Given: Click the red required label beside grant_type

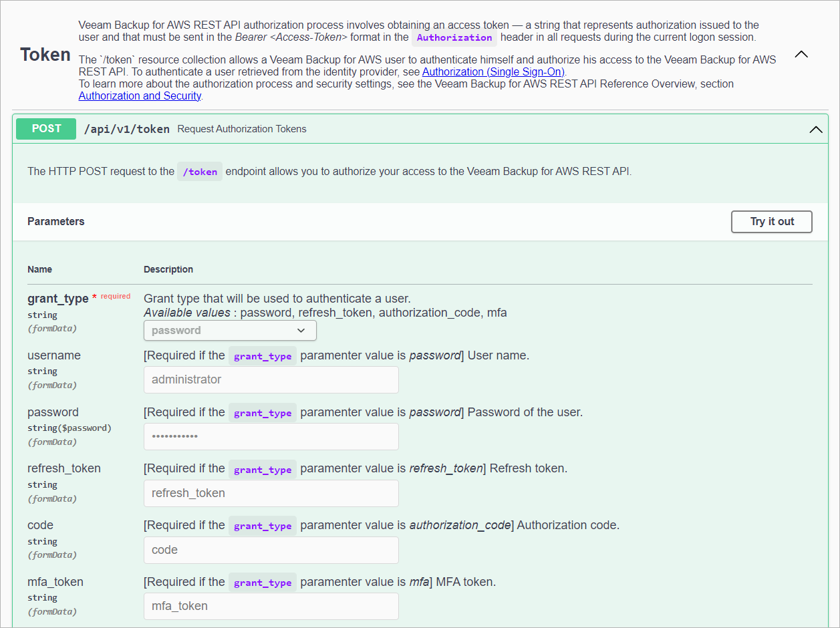Looking at the screenshot, I should (x=116, y=297).
